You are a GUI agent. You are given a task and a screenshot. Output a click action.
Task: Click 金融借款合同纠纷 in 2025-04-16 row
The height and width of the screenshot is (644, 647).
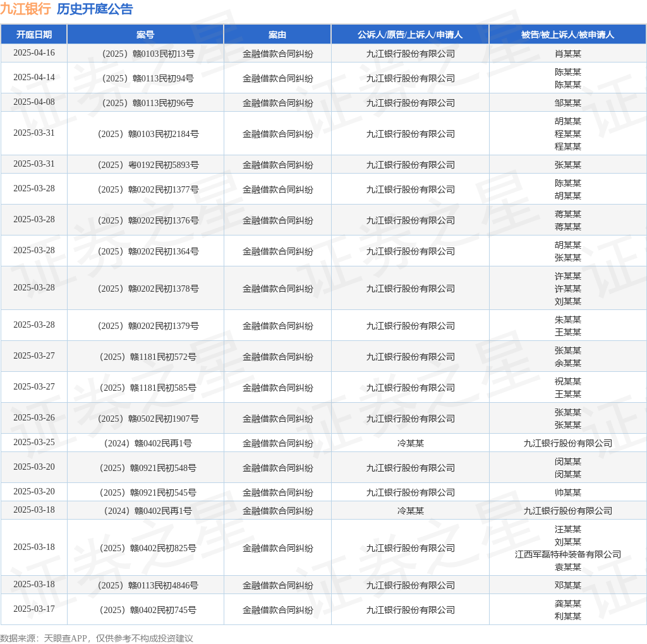tap(277, 54)
